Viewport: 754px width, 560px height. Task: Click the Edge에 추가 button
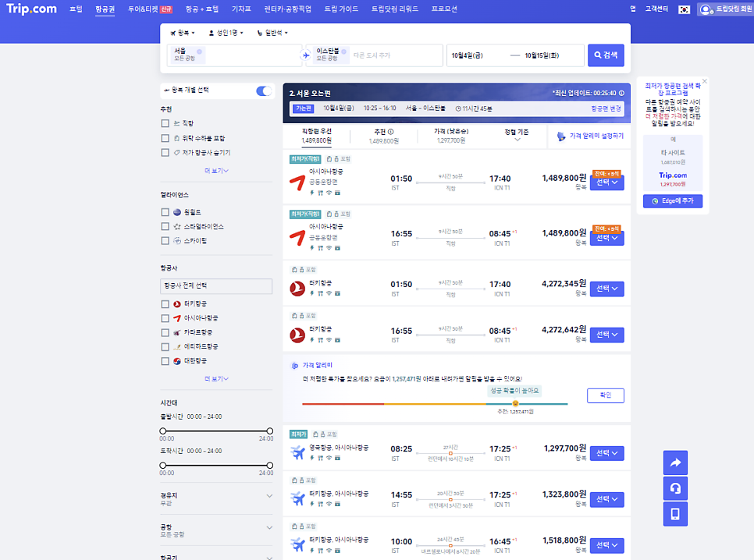point(673,201)
